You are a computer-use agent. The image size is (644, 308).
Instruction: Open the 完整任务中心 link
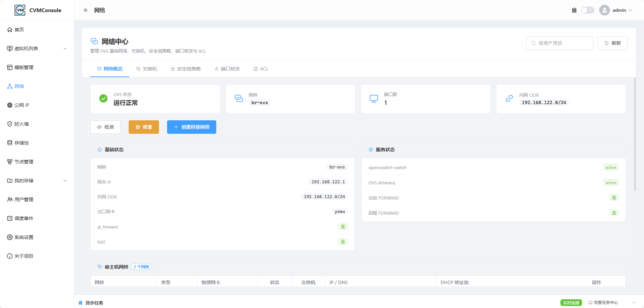point(603,303)
